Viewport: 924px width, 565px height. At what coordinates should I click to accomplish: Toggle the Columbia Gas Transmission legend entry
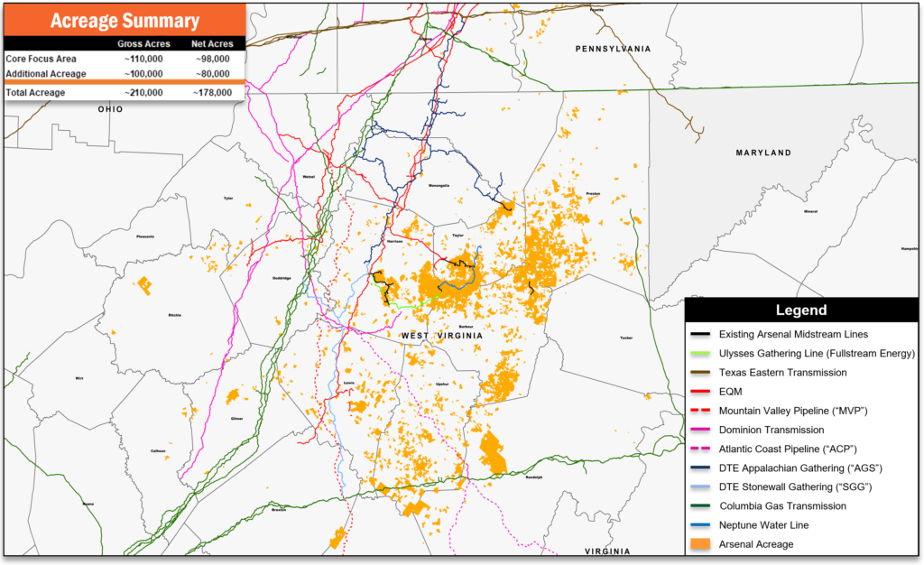pyautogui.click(x=699, y=505)
